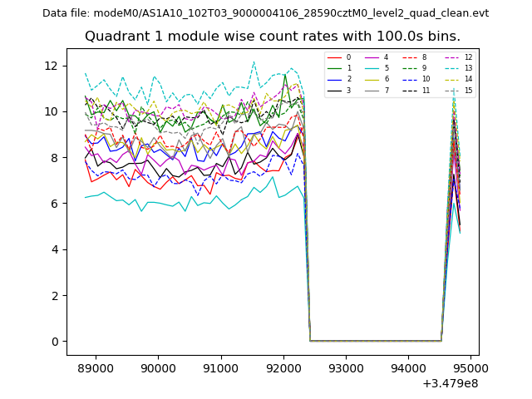Screen dimensions: 532x399
Task: Click the green solid legend swatch for module 1
Action: coord(334,68)
